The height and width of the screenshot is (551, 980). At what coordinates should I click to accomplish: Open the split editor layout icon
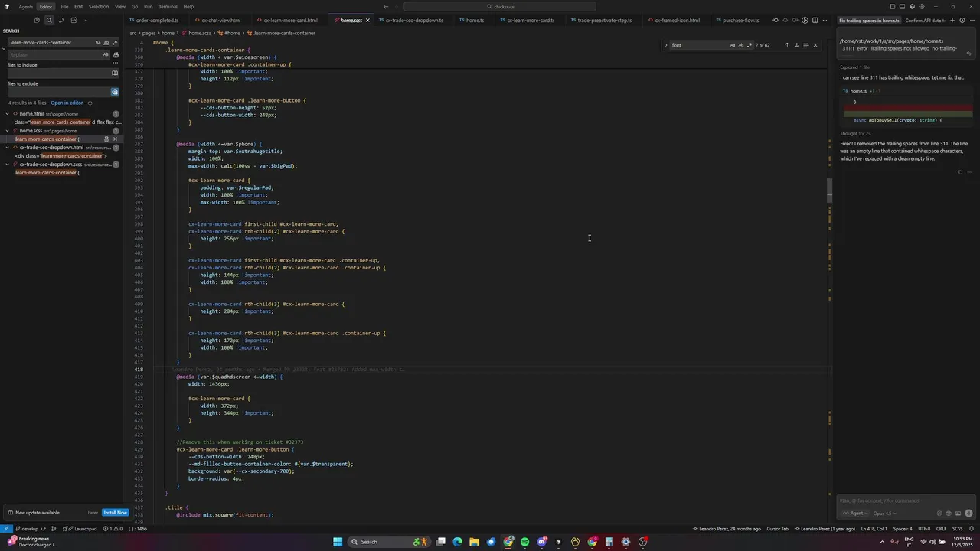click(815, 21)
